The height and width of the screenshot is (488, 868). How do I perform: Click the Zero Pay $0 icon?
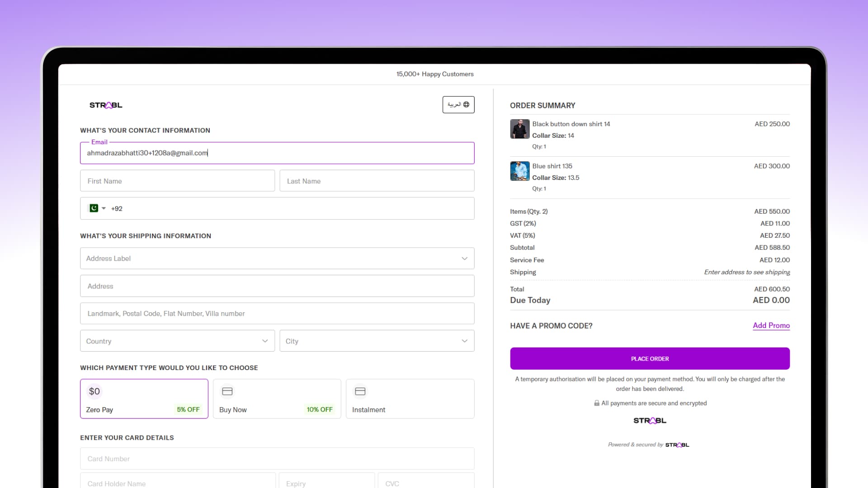94,391
